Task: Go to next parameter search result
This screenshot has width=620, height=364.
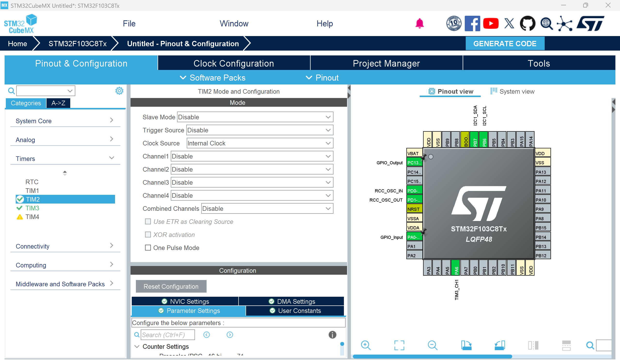Action: 230,335
